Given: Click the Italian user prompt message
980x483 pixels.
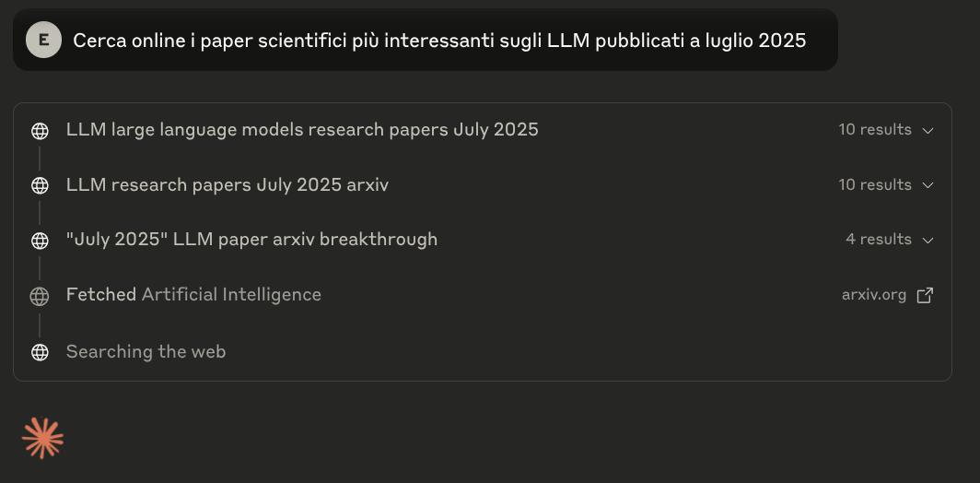Looking at the screenshot, I should [439, 41].
